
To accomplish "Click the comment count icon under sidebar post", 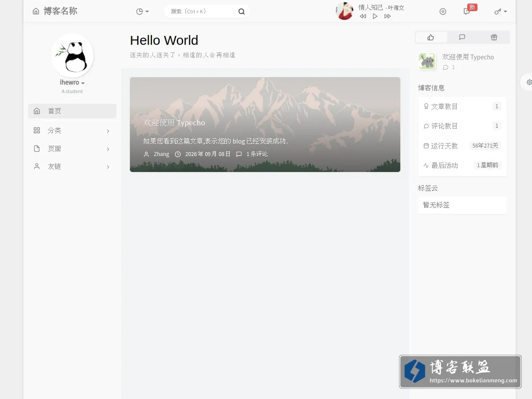I will click(x=446, y=67).
